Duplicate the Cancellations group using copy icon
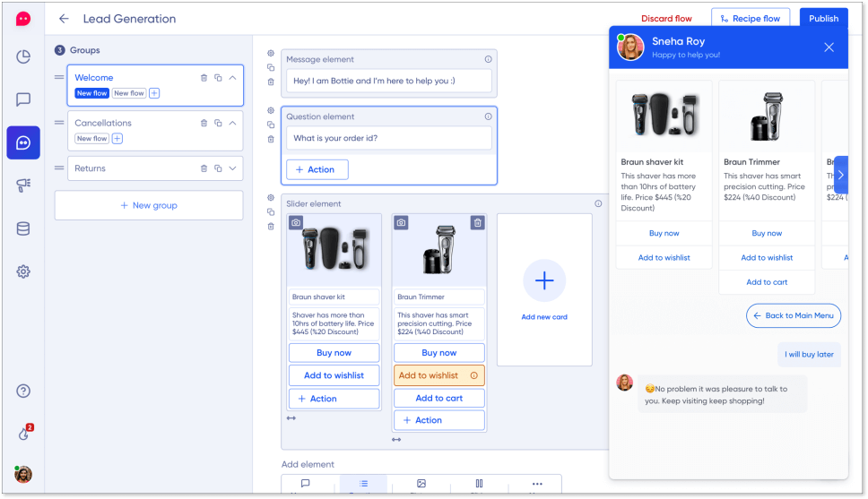This screenshot has width=868, height=499. point(218,123)
